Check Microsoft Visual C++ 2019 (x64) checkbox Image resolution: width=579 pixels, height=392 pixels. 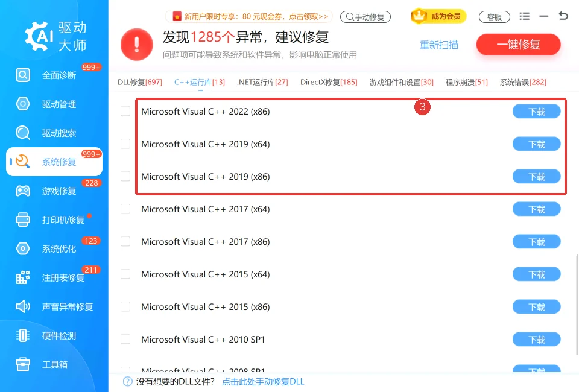click(125, 144)
